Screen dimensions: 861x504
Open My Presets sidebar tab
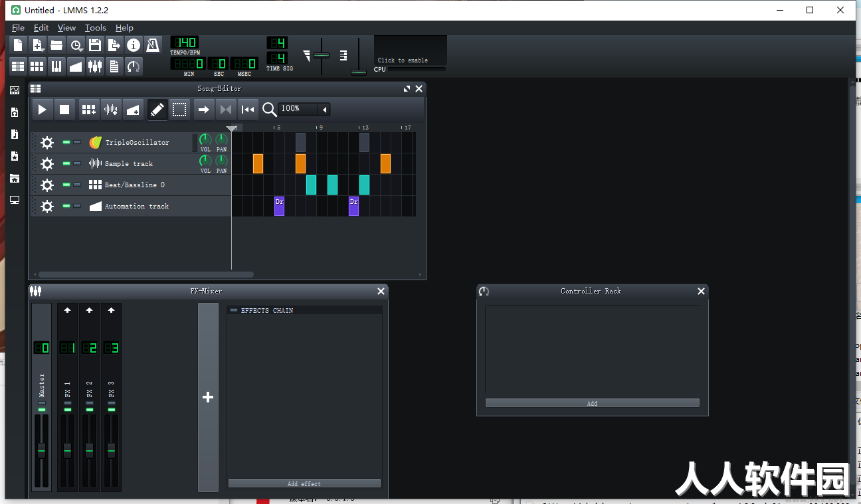pos(15,156)
